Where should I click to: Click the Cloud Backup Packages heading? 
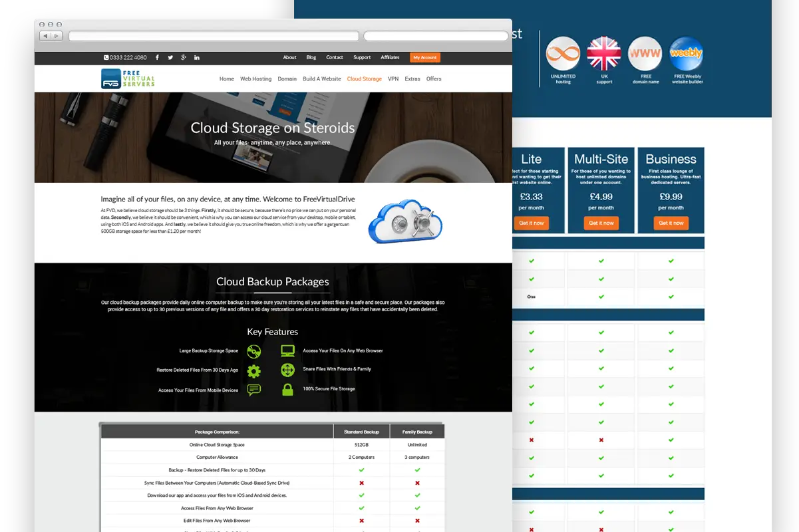[x=273, y=281]
